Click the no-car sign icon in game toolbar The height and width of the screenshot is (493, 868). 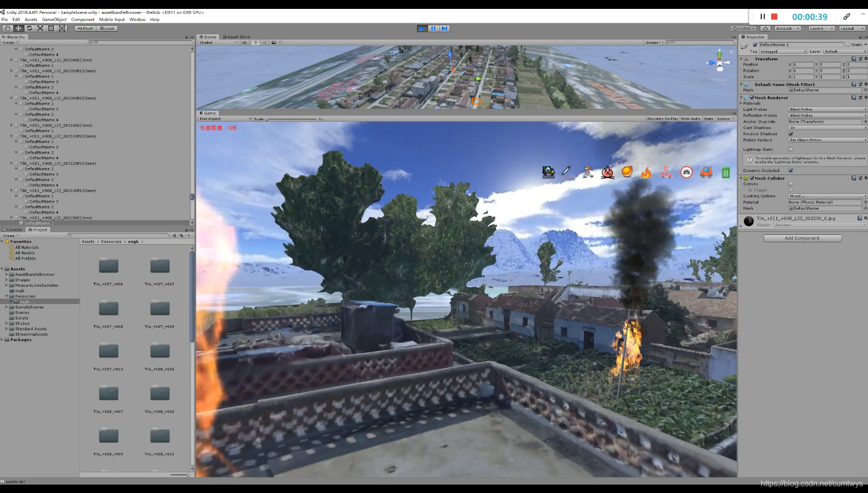coord(687,173)
